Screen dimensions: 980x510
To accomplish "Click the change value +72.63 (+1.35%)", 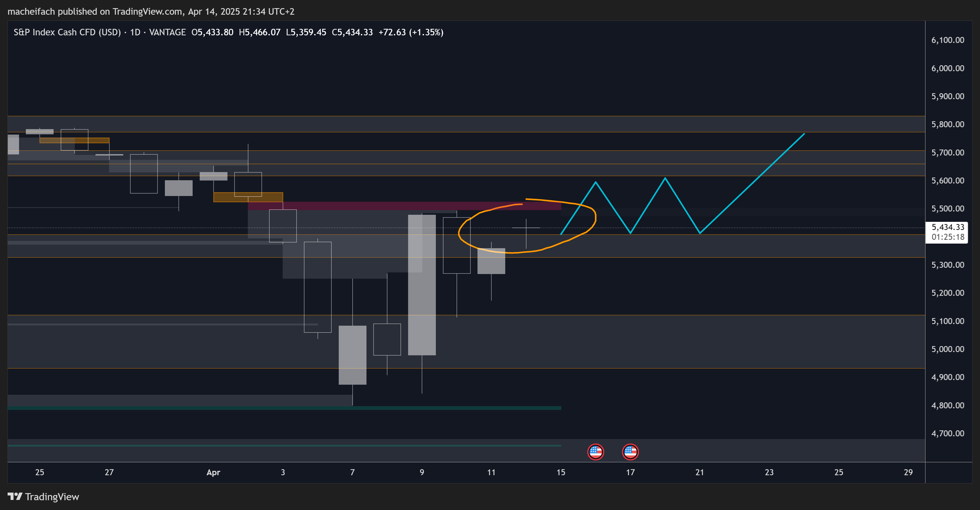I will point(411,32).
